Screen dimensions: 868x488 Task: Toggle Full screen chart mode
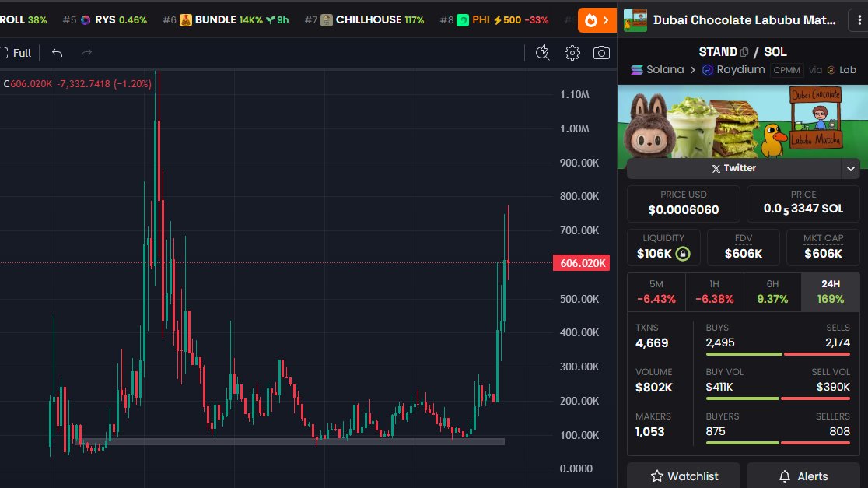[x=16, y=53]
